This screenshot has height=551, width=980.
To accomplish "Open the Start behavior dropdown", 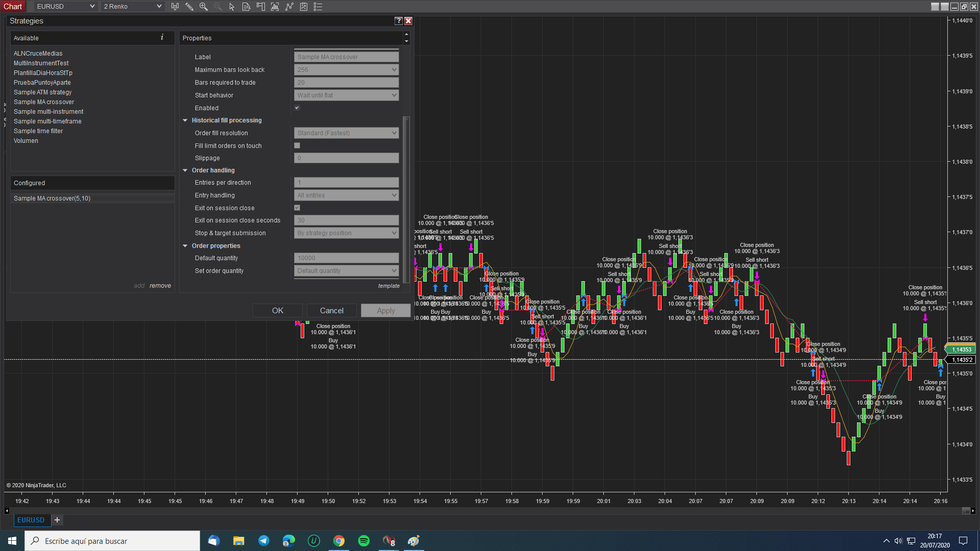I will (346, 95).
